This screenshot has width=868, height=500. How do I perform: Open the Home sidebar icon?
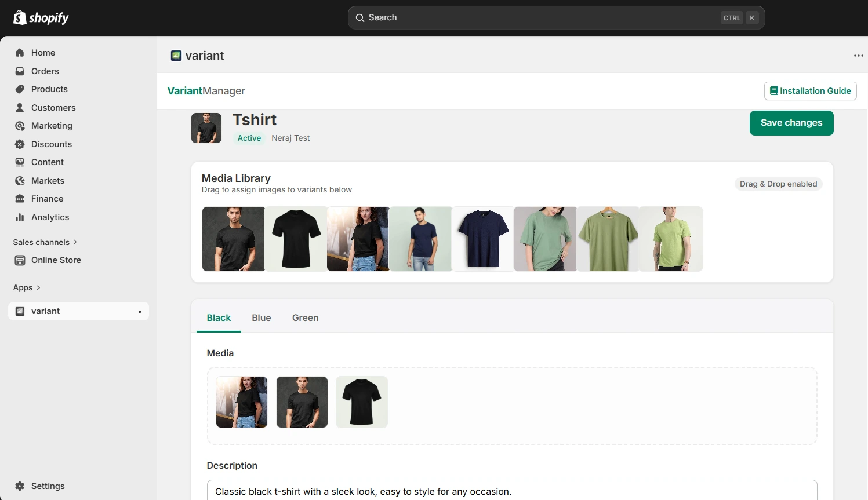(20, 53)
